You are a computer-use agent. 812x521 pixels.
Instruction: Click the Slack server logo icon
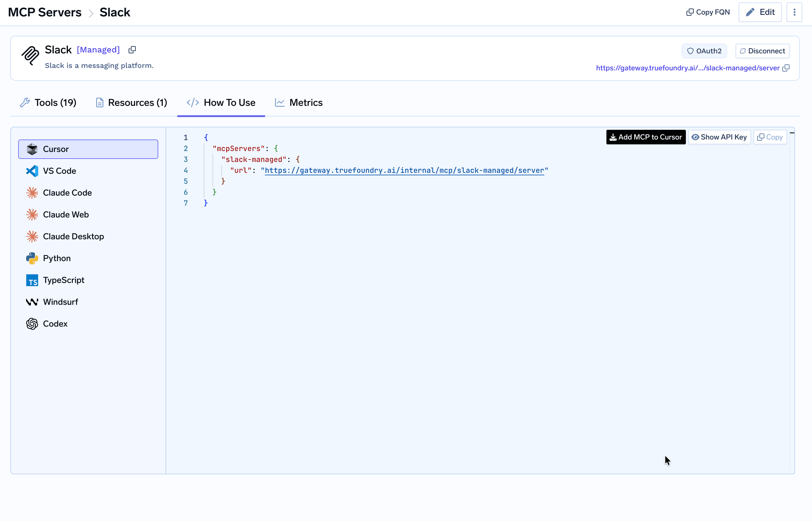pyautogui.click(x=30, y=56)
